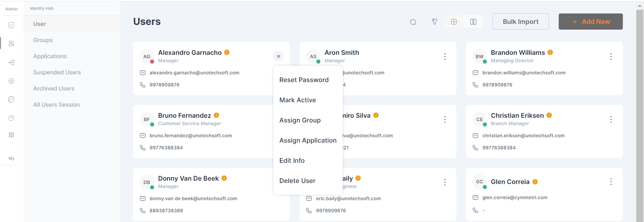Screen dimensions: 644x222
Task: Open options menu for Aron Smith
Action: click(x=445, y=57)
